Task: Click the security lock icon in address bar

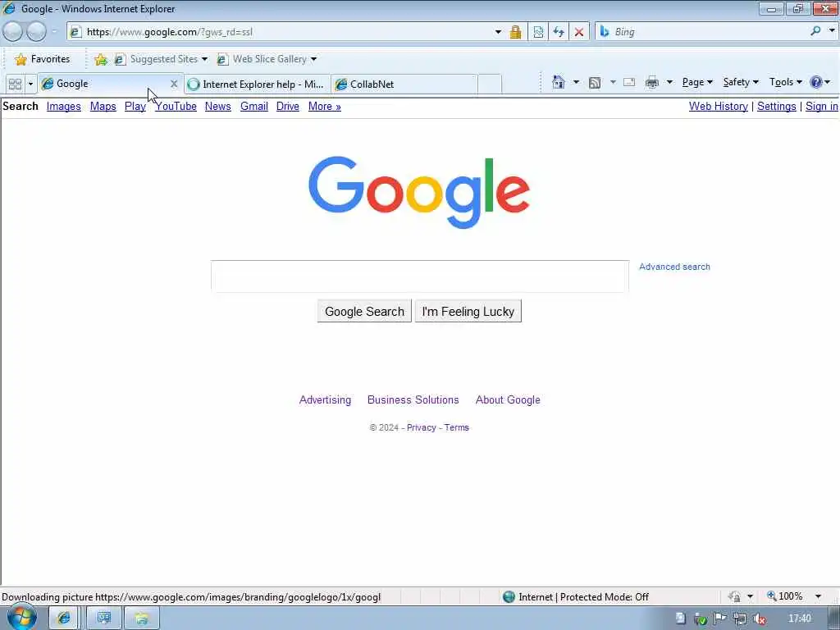Action: click(x=515, y=32)
